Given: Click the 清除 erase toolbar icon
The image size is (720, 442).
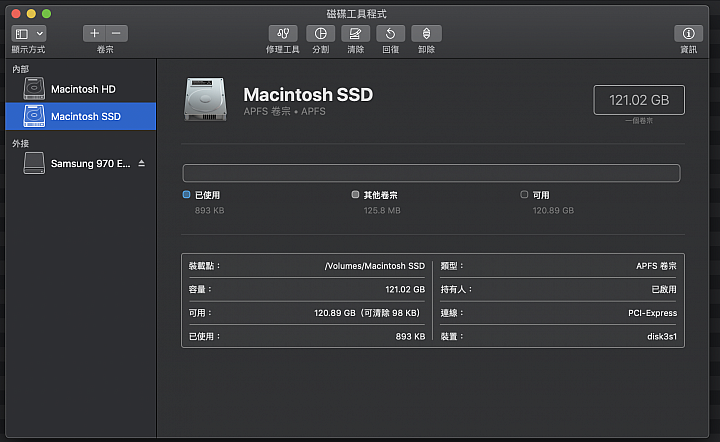Looking at the screenshot, I should tap(355, 34).
